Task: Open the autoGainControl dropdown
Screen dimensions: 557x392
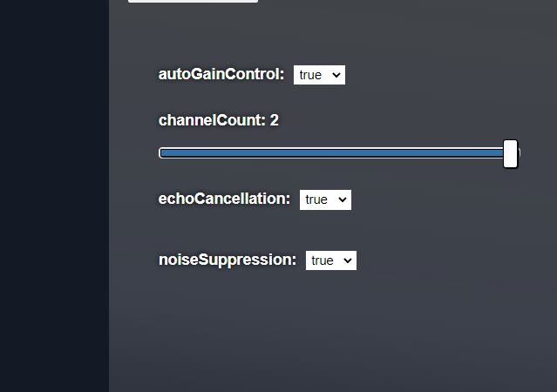Action: [x=319, y=75]
